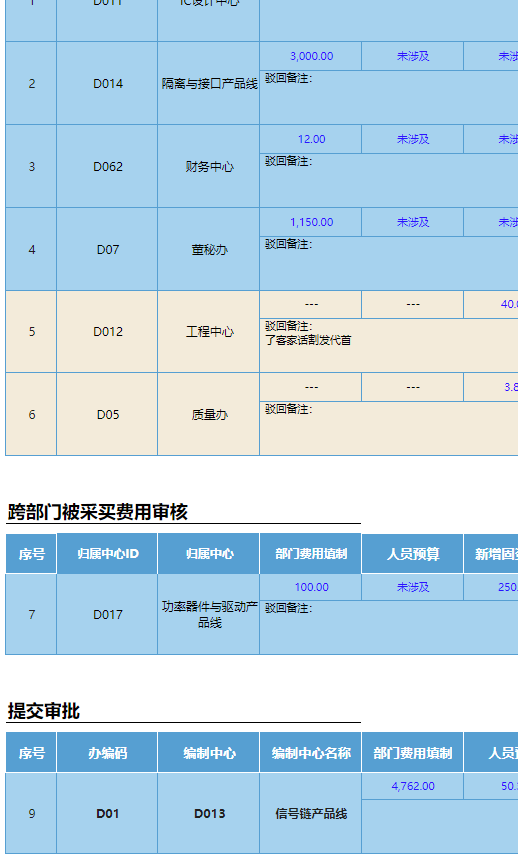This screenshot has width=518, height=860.
Task: Click sequence number 2 cell
Action: (x=31, y=83)
